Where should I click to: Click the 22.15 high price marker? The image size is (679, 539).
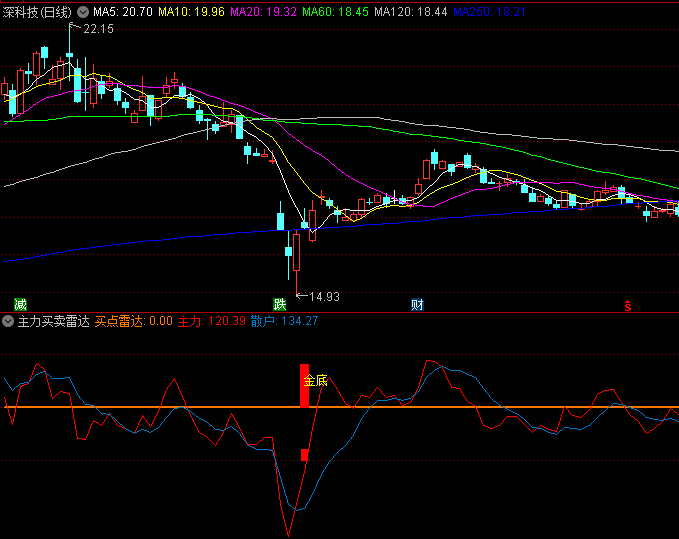click(x=98, y=29)
